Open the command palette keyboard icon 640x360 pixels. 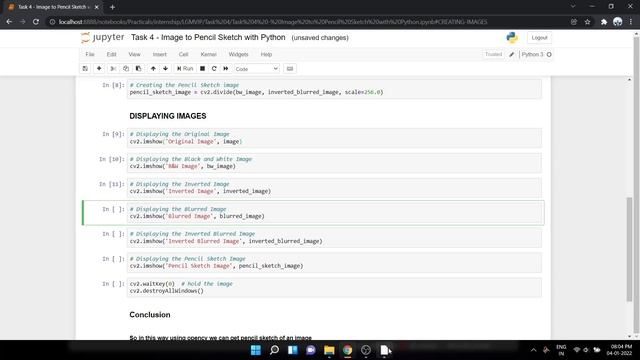coord(290,69)
